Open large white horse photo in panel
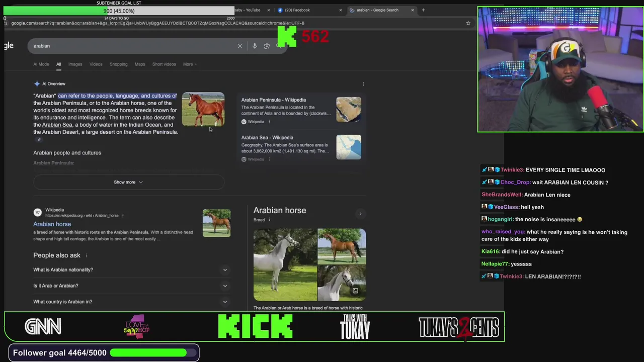Viewport: 644px width, 362px height. click(285, 264)
